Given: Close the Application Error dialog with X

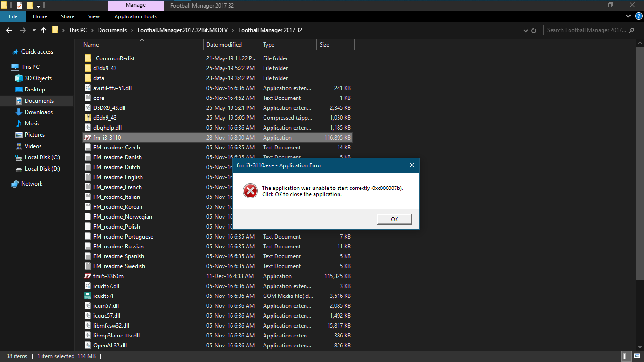Looking at the screenshot, I should point(412,165).
